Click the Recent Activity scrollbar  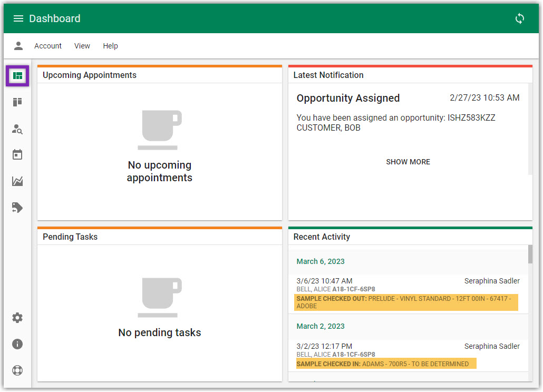click(x=530, y=254)
